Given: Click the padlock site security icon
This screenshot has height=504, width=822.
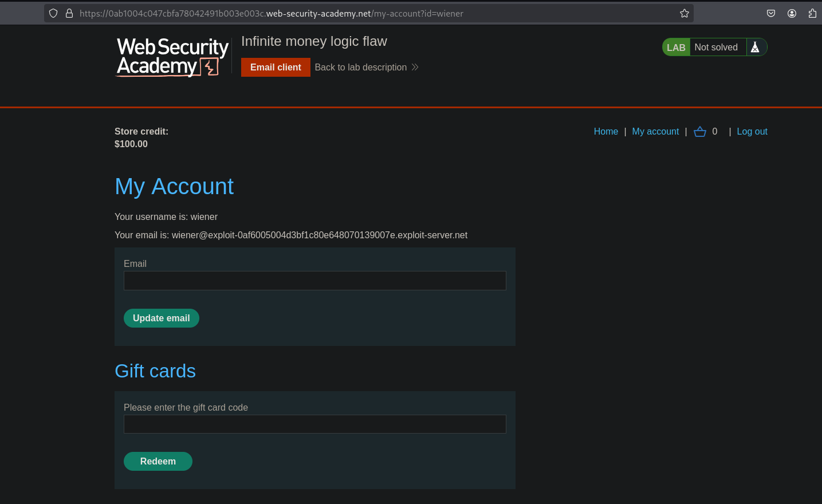Looking at the screenshot, I should point(69,13).
